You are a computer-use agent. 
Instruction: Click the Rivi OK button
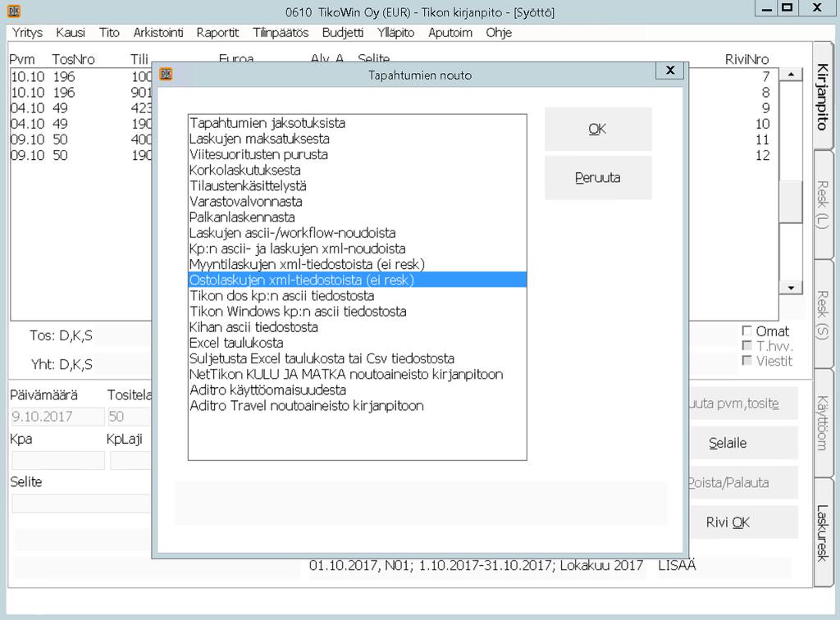click(743, 522)
